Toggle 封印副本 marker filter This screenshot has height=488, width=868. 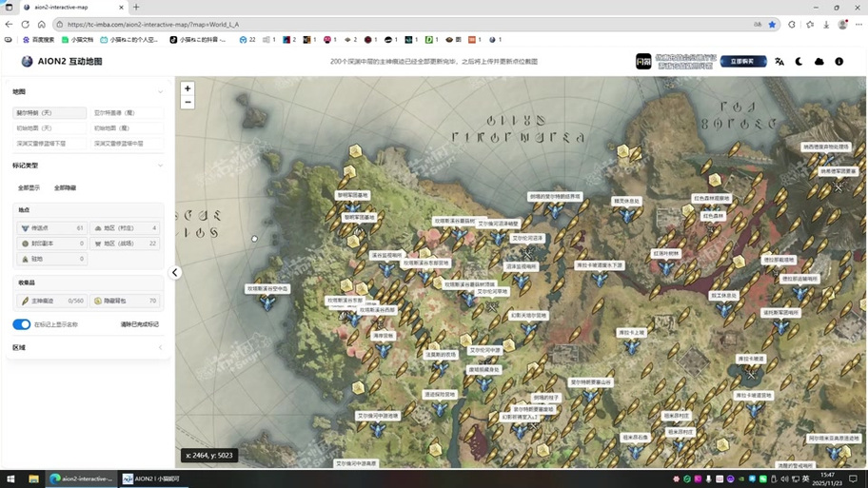coord(51,244)
